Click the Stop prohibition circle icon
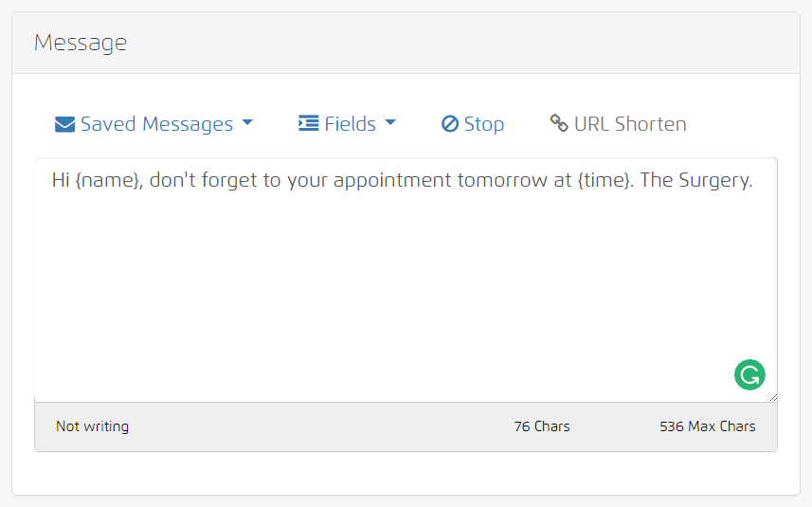Screen dimensions: 812x507 pyautogui.click(x=450, y=124)
